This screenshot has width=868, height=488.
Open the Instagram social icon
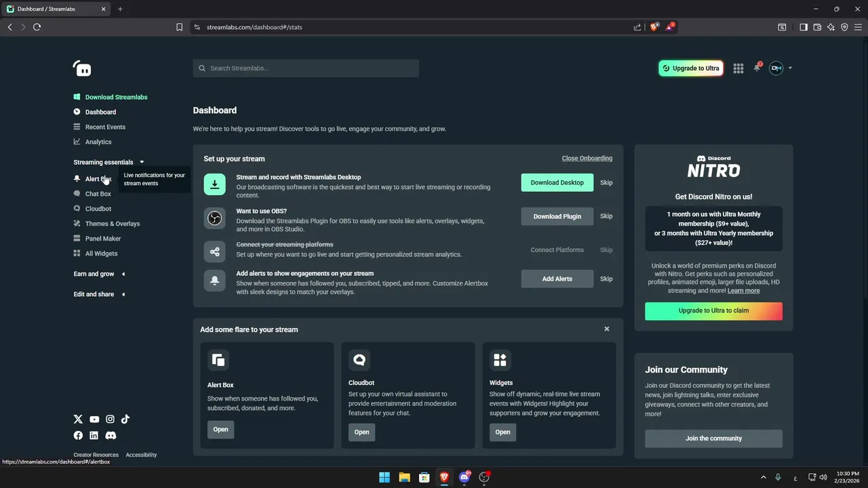(x=110, y=419)
